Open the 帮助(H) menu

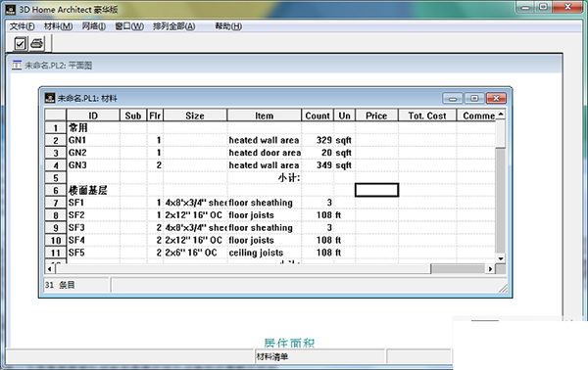coord(228,26)
